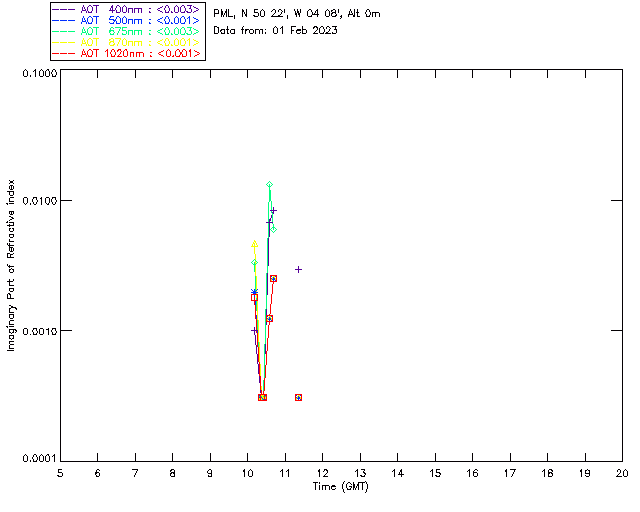Click the 0.1000 y-axis tick label
Image resolution: width=640 pixels, height=512 pixels.
(x=39, y=73)
